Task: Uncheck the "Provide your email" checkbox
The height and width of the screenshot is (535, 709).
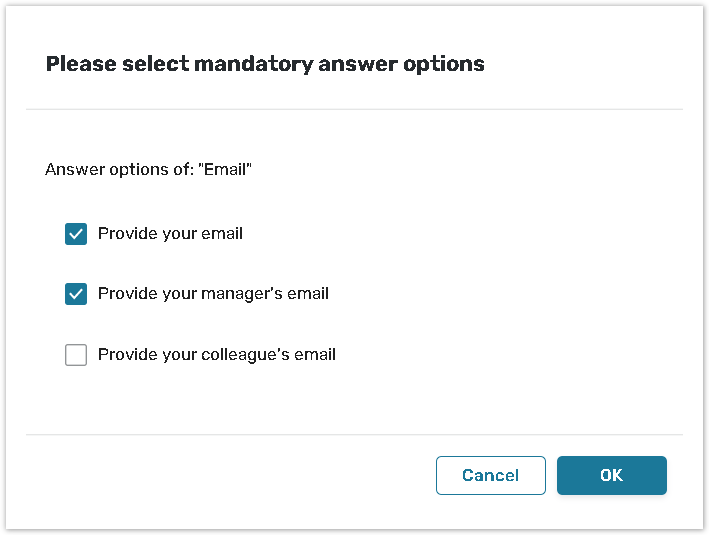Action: coord(76,234)
